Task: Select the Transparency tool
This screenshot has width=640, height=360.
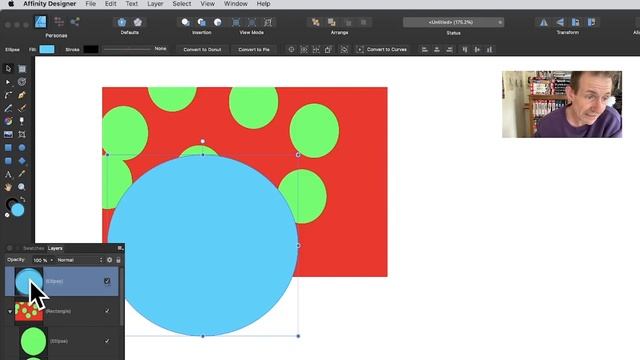Action: [x=22, y=121]
